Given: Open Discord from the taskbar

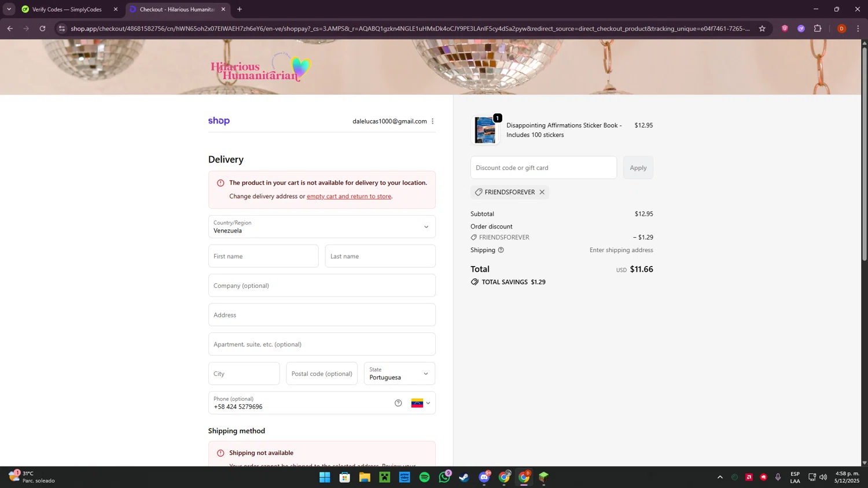Looking at the screenshot, I should pos(484,477).
